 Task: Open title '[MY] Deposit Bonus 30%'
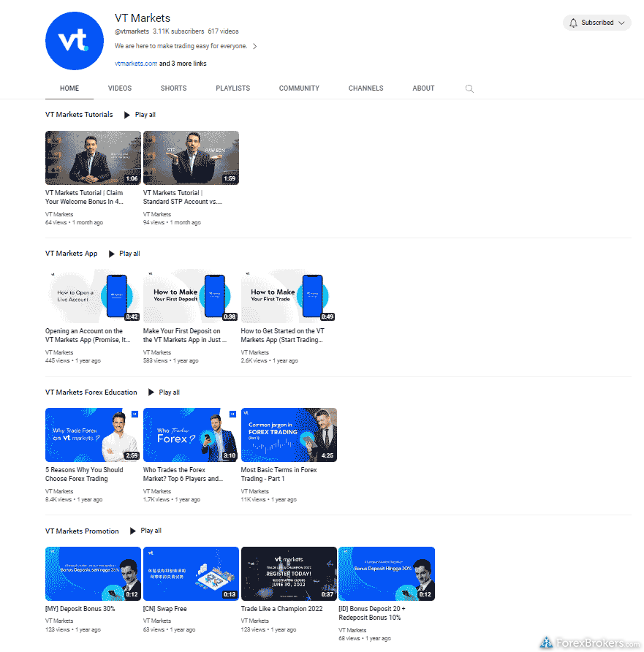point(80,609)
